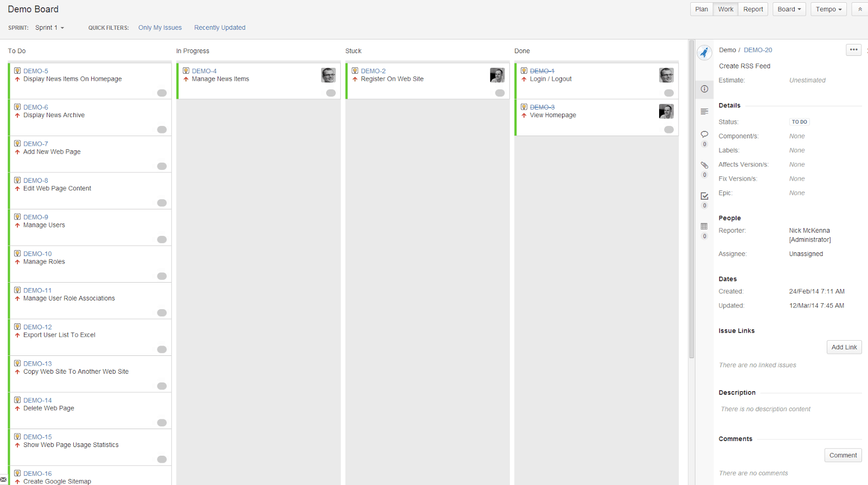
Task: Open the DEMO-20 issue link
Action: 757,50
